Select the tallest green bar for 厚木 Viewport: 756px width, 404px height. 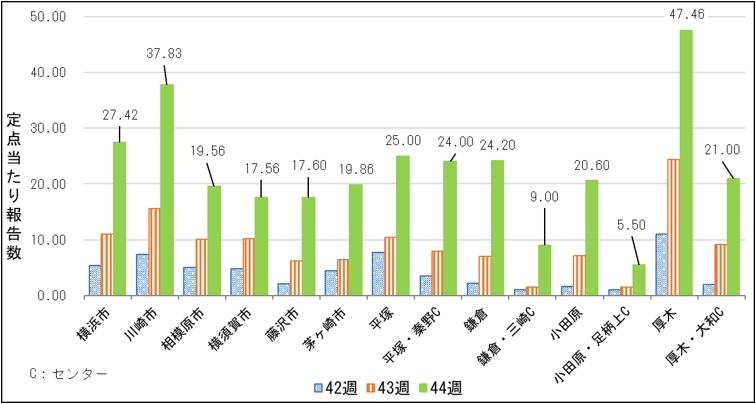pyautogui.click(x=686, y=162)
